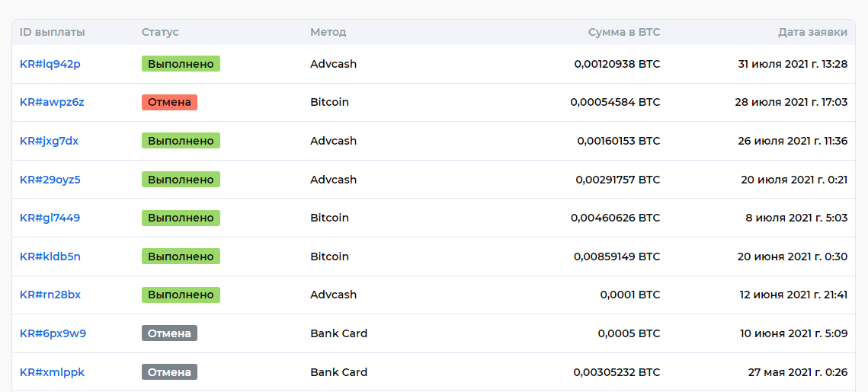Click the red 'Отмена' status badge

point(169,102)
